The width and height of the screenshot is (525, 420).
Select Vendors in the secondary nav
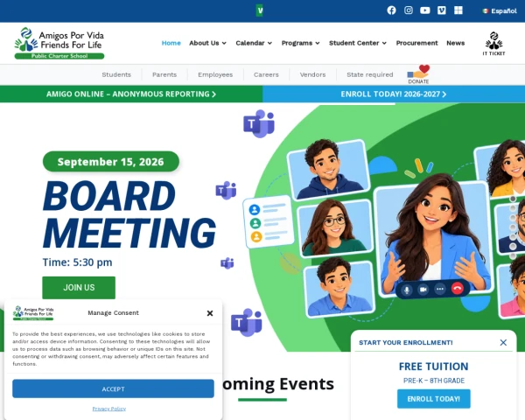coord(312,74)
